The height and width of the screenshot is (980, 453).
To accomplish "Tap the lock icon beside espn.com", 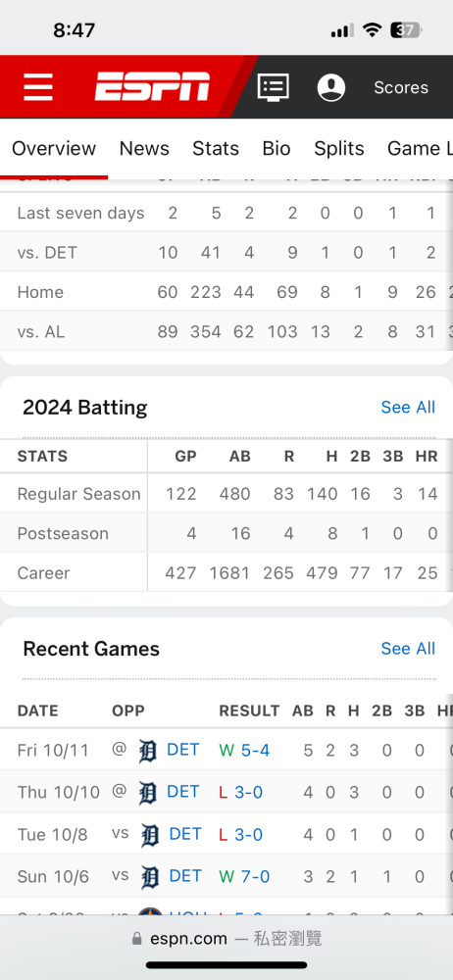I will pos(137,939).
